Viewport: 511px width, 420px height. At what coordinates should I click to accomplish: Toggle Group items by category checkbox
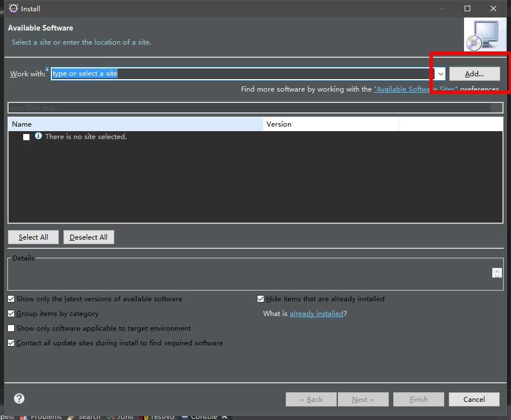tap(11, 314)
